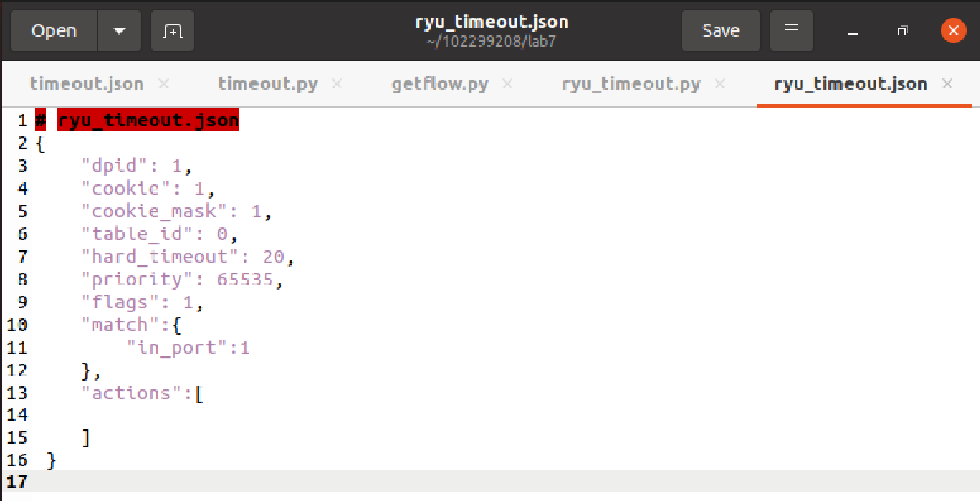
Task: Restore the editor window size
Action: [902, 30]
